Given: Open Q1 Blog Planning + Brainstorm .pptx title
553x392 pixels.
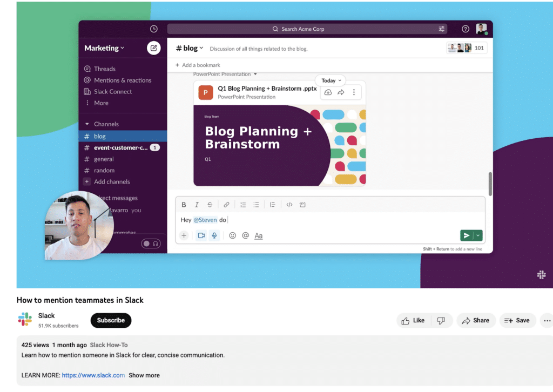Looking at the screenshot, I should point(267,89).
